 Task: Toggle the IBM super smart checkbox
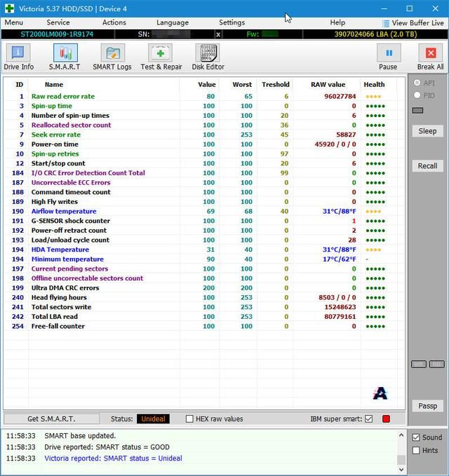click(369, 419)
